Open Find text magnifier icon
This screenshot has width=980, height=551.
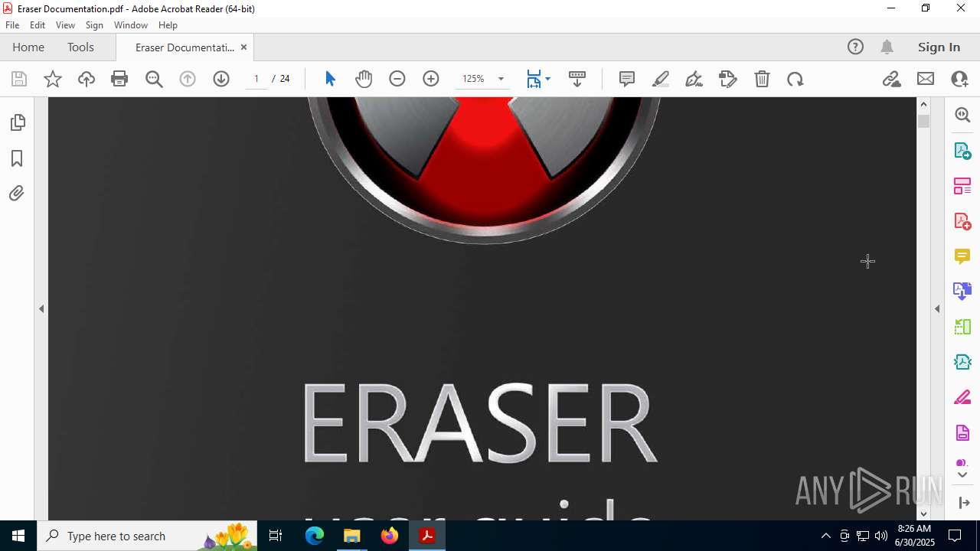pyautogui.click(x=154, y=79)
